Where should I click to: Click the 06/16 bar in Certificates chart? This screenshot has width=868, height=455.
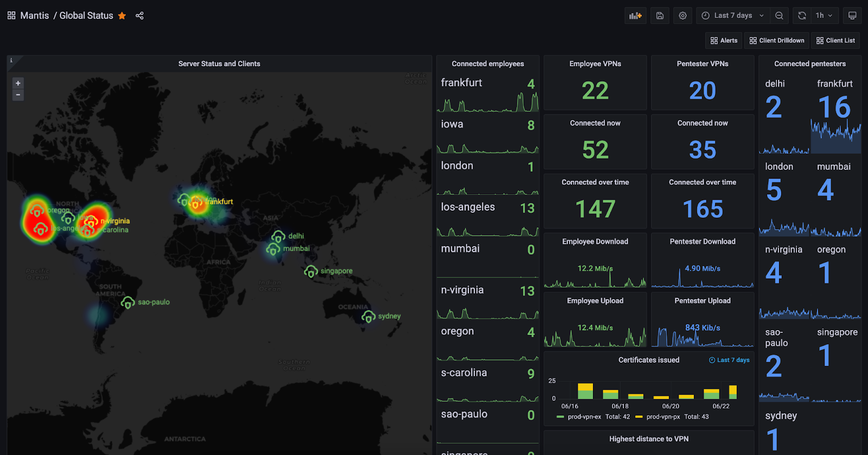click(x=585, y=391)
